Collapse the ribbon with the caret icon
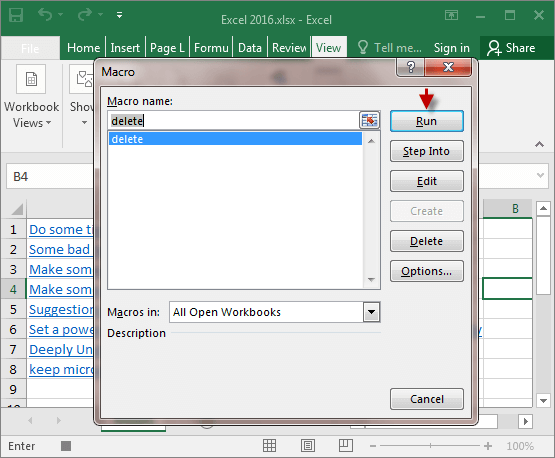Image resolution: width=555 pixels, height=458 pixels. (539, 144)
